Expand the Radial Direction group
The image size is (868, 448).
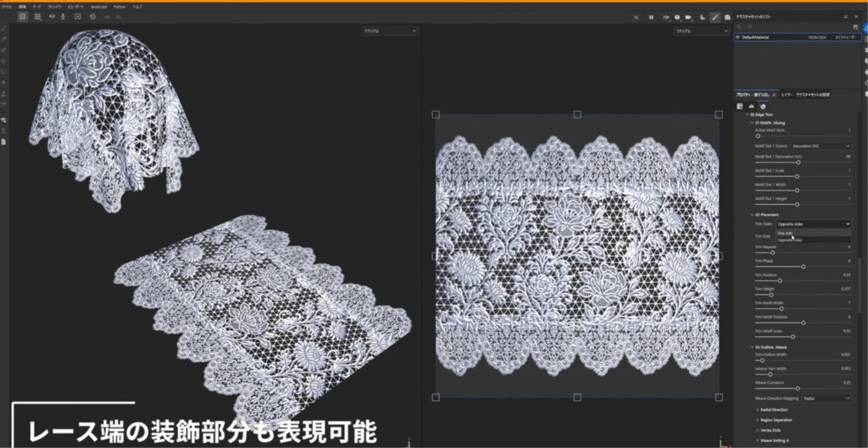(x=757, y=410)
